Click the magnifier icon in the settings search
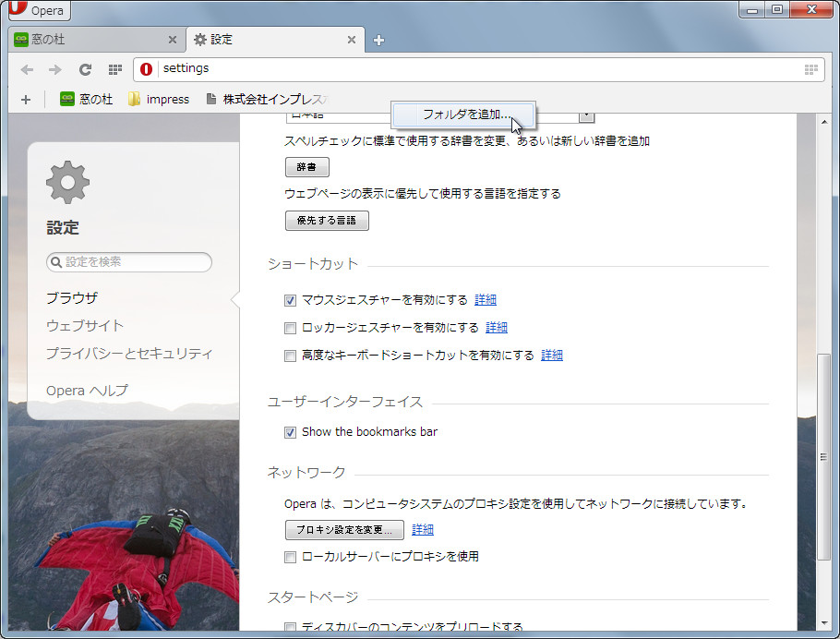This screenshot has width=840, height=639. pos(55,262)
